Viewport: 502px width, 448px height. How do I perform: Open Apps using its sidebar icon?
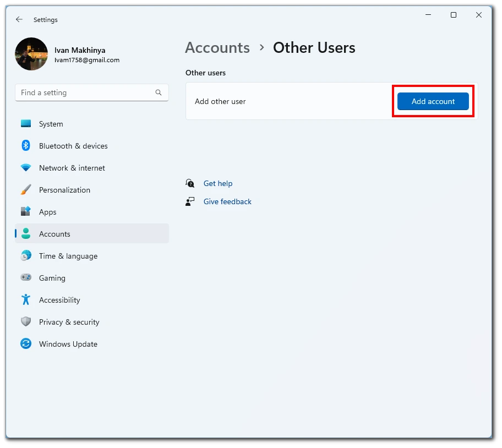(26, 212)
